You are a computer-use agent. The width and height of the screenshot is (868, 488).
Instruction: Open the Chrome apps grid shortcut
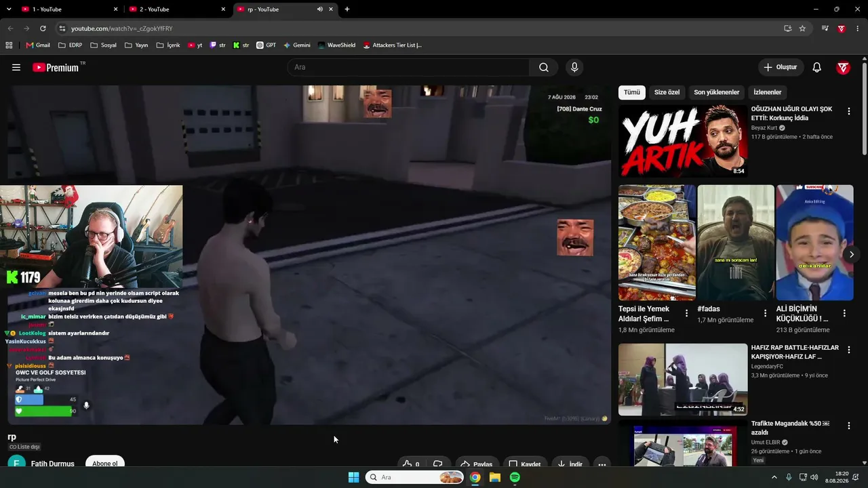tap(9, 45)
